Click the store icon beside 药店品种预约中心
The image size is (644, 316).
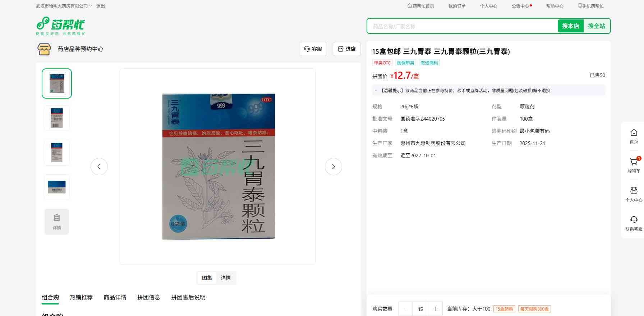point(44,49)
